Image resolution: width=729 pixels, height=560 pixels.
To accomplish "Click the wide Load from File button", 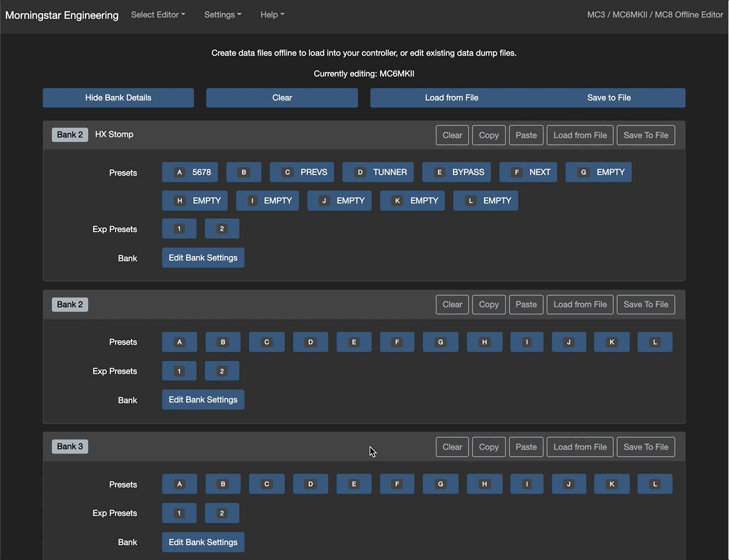I will click(451, 98).
